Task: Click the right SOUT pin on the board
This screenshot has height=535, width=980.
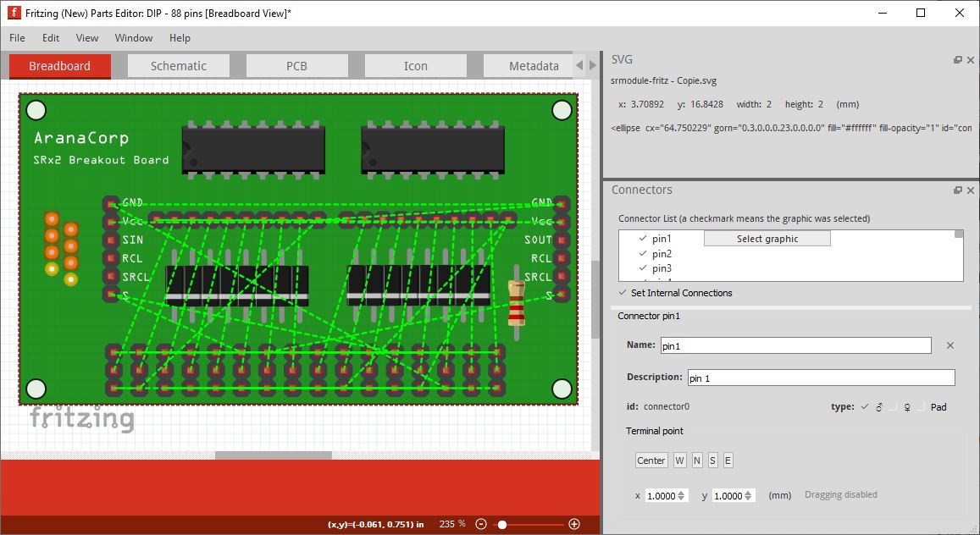Action: coord(562,240)
